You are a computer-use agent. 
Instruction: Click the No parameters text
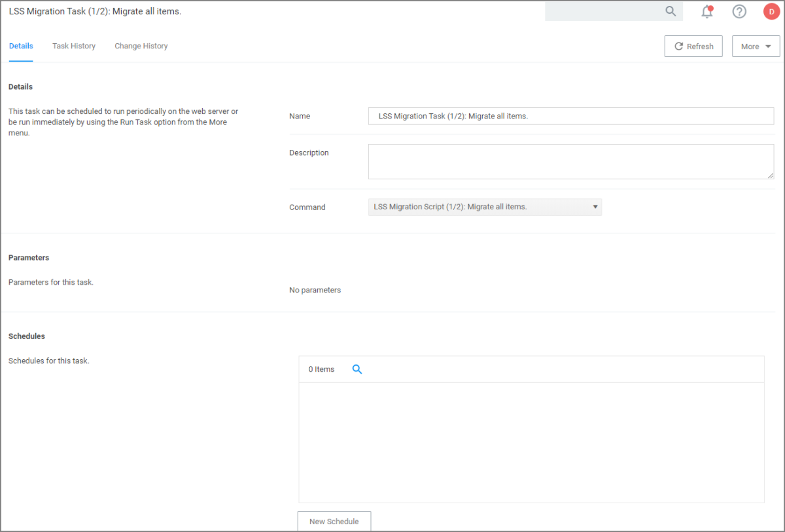pos(315,290)
